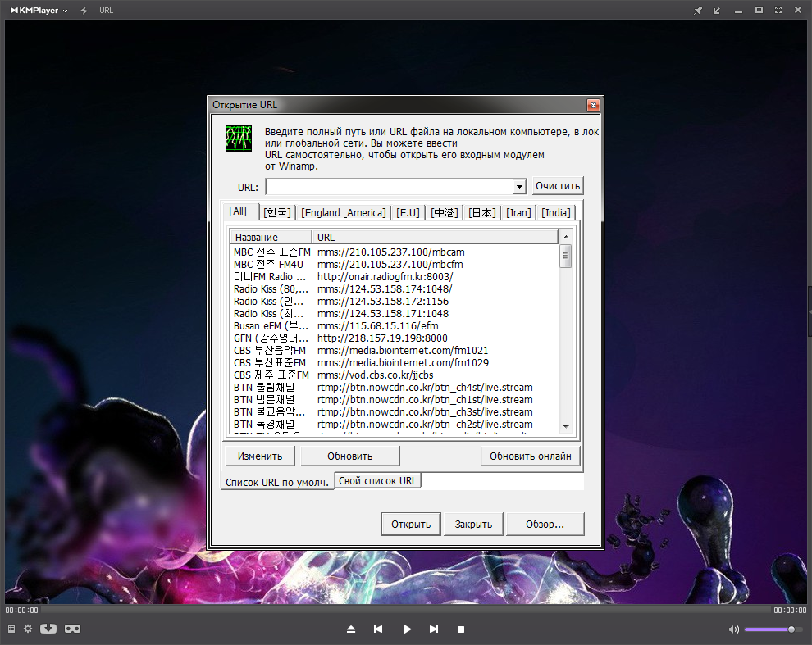This screenshot has height=645, width=812.
Task: Stop playback with the stop button
Action: pos(461,629)
